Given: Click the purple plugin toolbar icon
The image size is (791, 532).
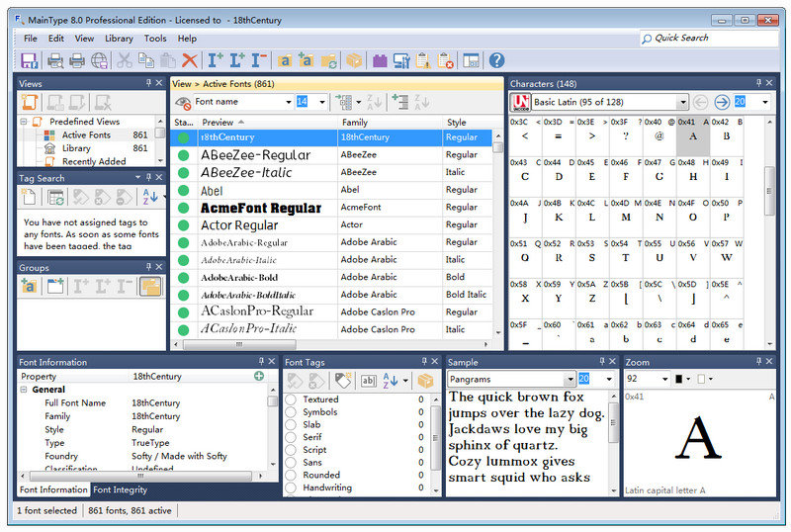Looking at the screenshot, I should coord(380,60).
